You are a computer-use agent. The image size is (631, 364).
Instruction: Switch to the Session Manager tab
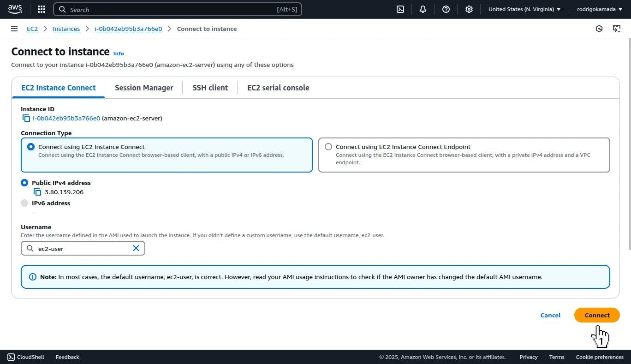click(144, 88)
